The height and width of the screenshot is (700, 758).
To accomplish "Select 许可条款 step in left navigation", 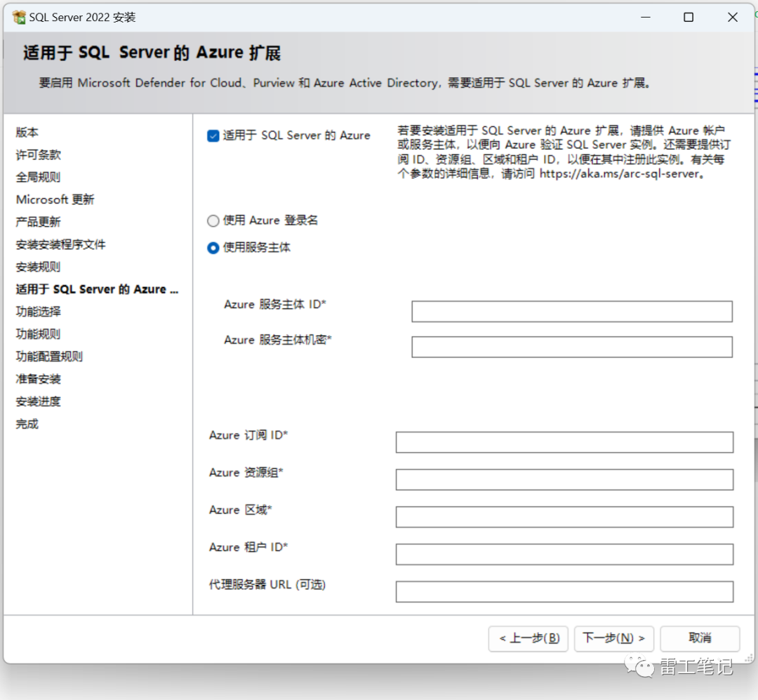I will [38, 154].
